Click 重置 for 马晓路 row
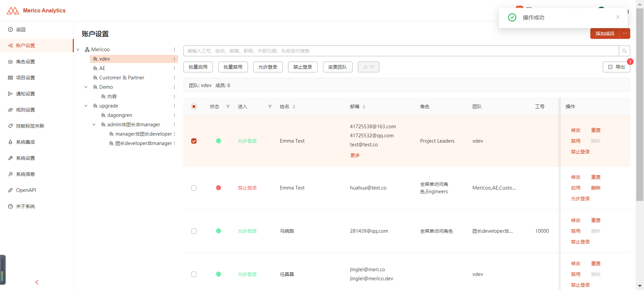 point(596,220)
